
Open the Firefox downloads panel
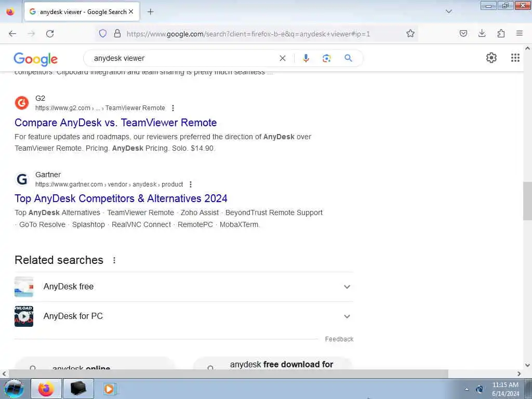coord(482,33)
